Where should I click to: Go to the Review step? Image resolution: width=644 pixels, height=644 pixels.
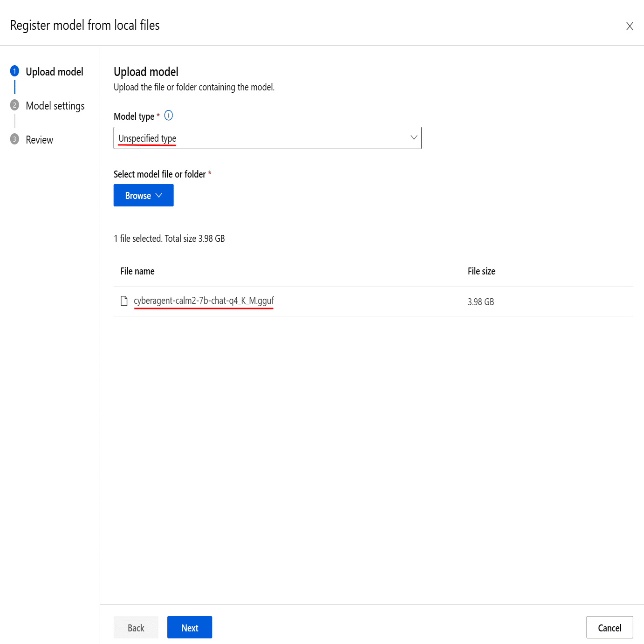(x=40, y=140)
